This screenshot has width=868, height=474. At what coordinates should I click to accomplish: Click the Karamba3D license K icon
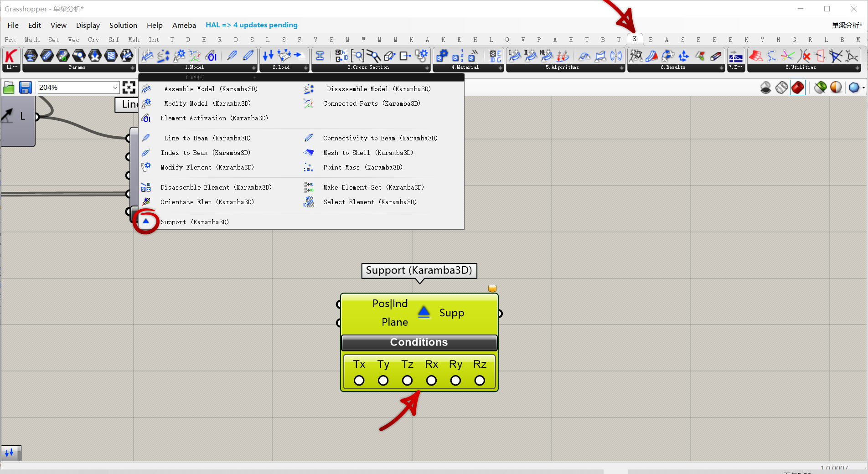coord(11,56)
